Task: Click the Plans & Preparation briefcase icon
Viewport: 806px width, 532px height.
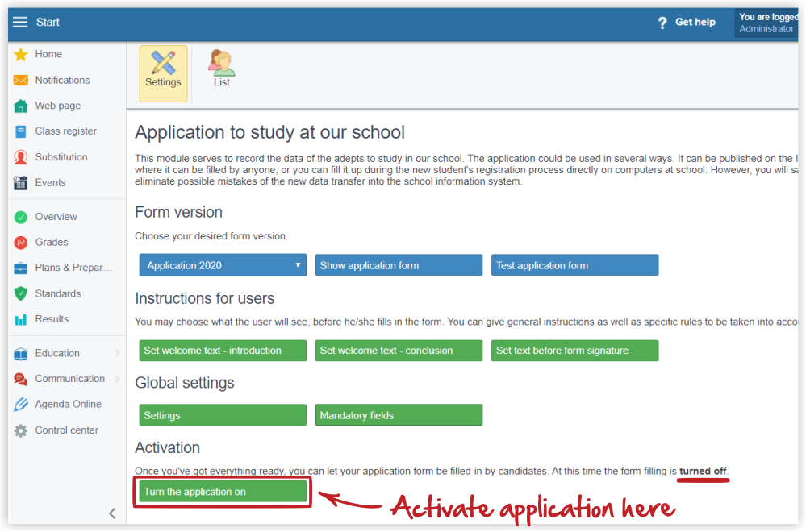Action: point(20,268)
